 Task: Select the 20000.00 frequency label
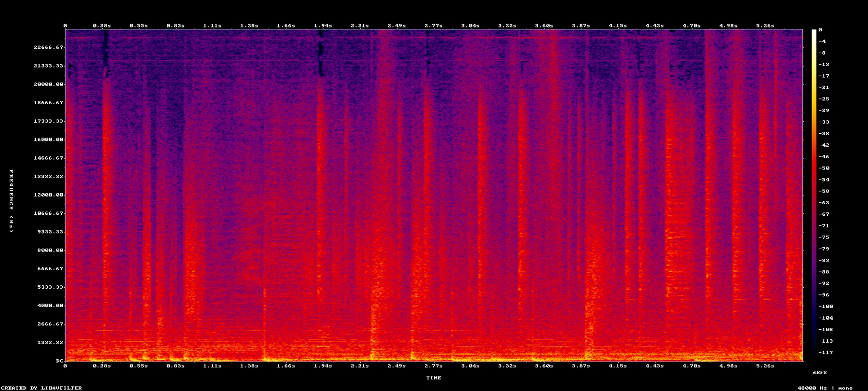(x=48, y=84)
